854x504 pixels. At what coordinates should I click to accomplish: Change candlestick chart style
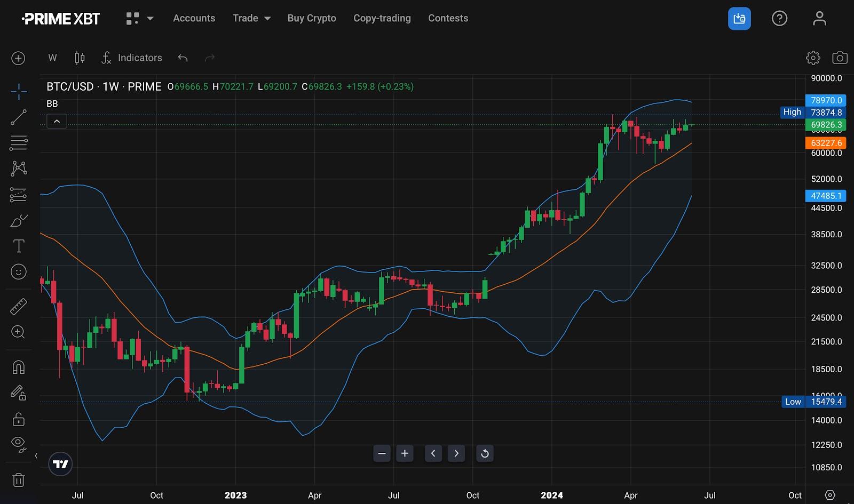[80, 58]
